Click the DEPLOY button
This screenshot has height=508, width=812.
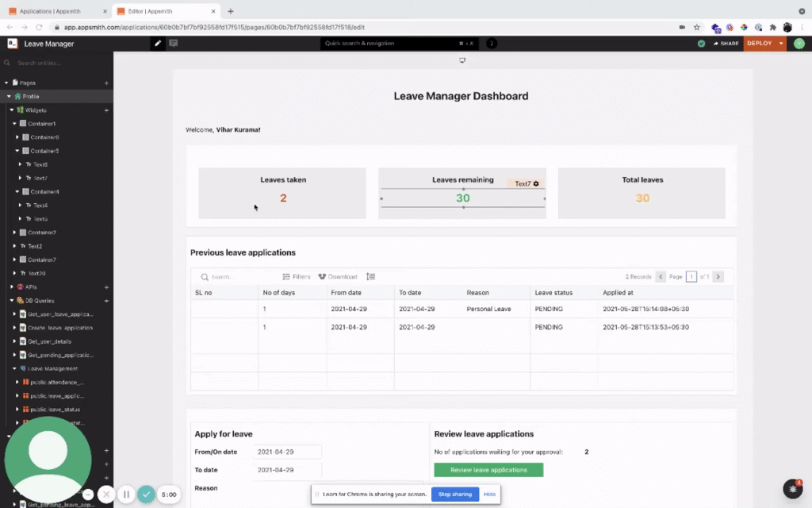click(759, 44)
